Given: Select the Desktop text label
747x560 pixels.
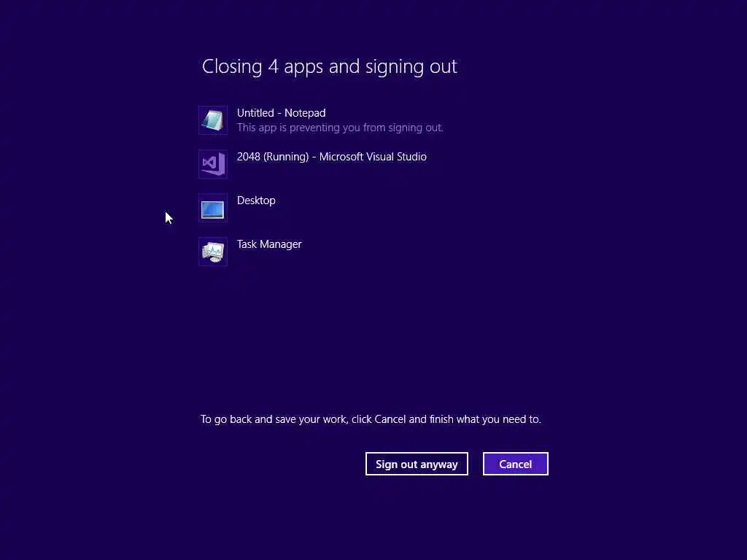Looking at the screenshot, I should coord(256,201).
